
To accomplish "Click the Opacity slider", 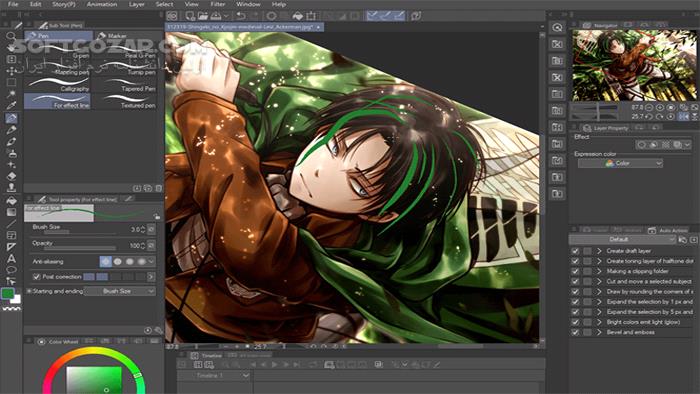I will [x=80, y=249].
